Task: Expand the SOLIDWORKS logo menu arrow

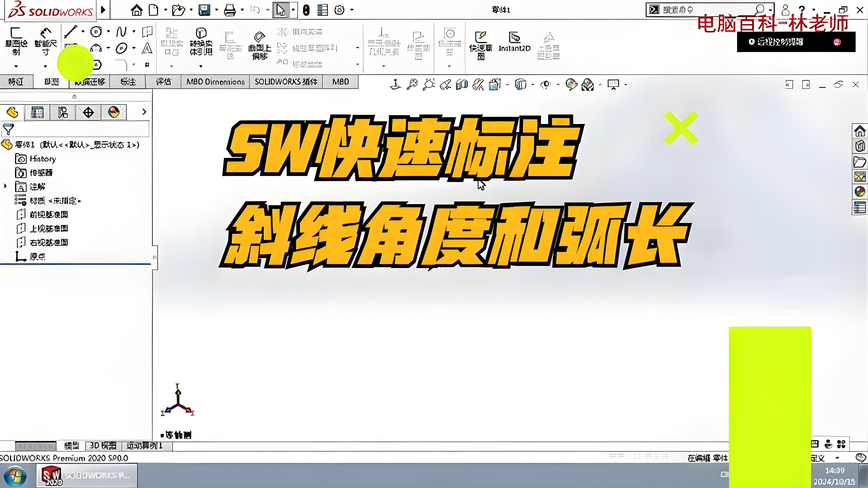Action: pos(103,10)
